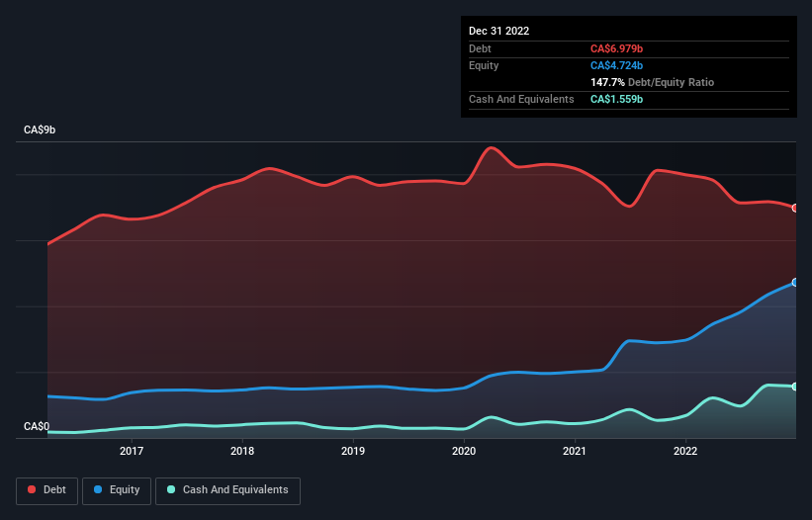812x520 pixels.
Task: Click the 147.7% Debt/Equity Ratio text
Action: click(652, 82)
